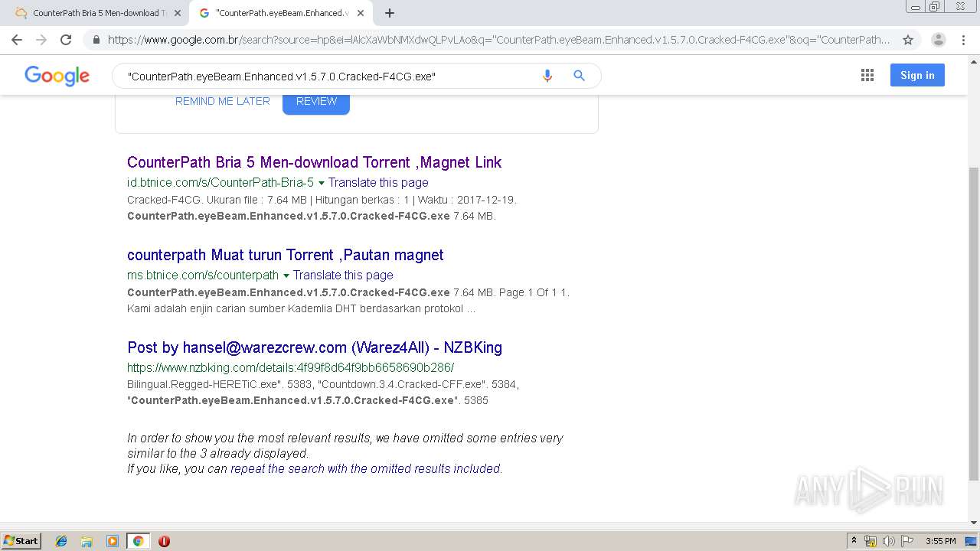
Task: Click the address bar URL
Action: [x=498, y=40]
